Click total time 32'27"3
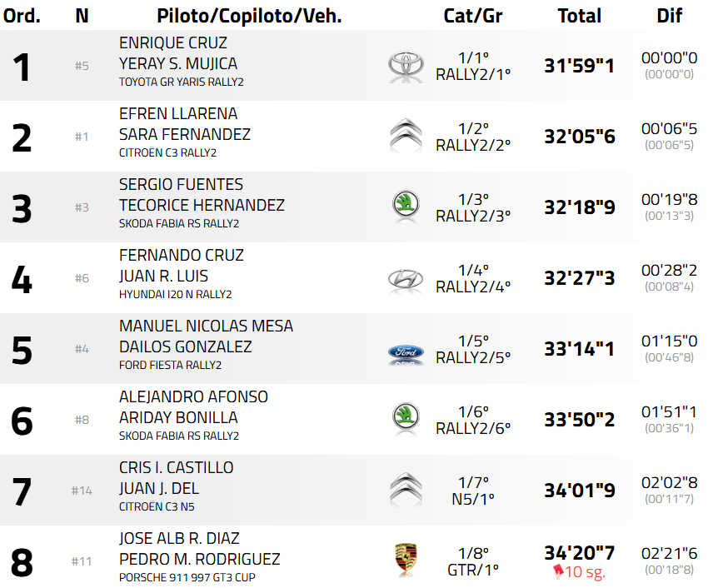This screenshot has height=588, width=708. pyautogui.click(x=580, y=278)
